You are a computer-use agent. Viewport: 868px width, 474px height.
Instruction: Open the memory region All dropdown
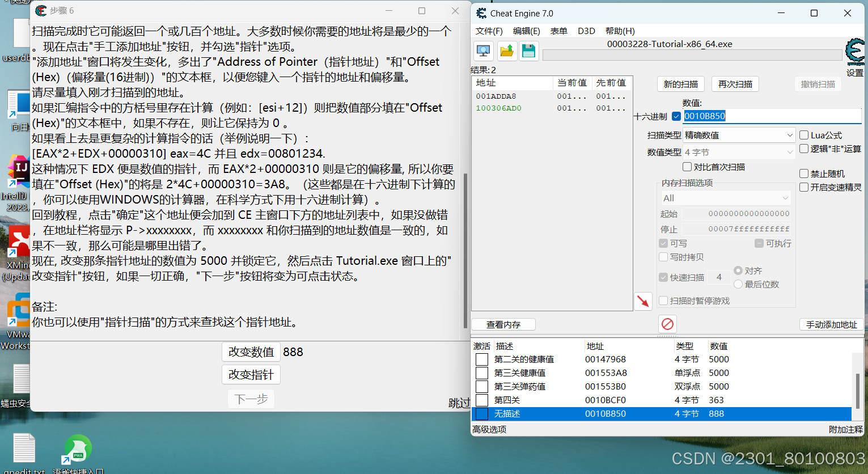tap(726, 198)
